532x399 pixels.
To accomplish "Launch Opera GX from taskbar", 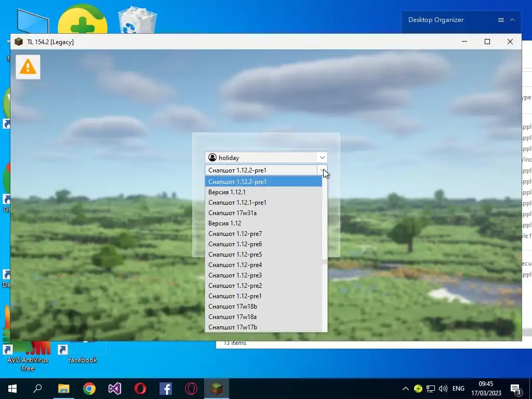I will pos(191,389).
